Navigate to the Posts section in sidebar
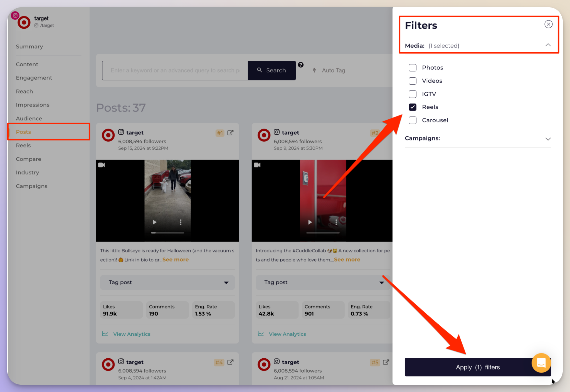This screenshot has width=570, height=392. 24,132
